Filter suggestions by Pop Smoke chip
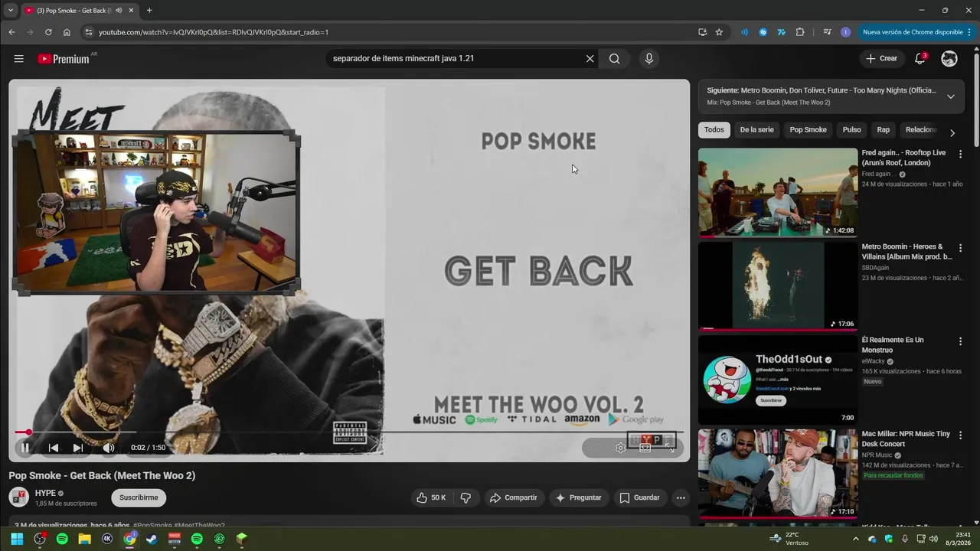Viewport: 980px width, 551px height. point(808,130)
